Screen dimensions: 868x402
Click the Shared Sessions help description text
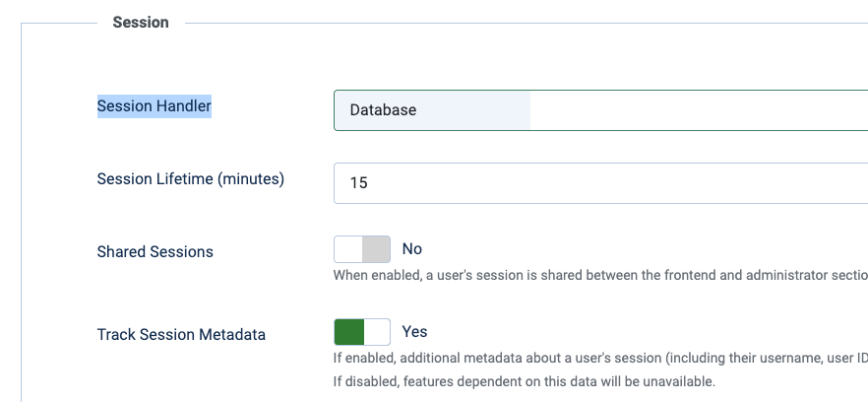pos(600,275)
